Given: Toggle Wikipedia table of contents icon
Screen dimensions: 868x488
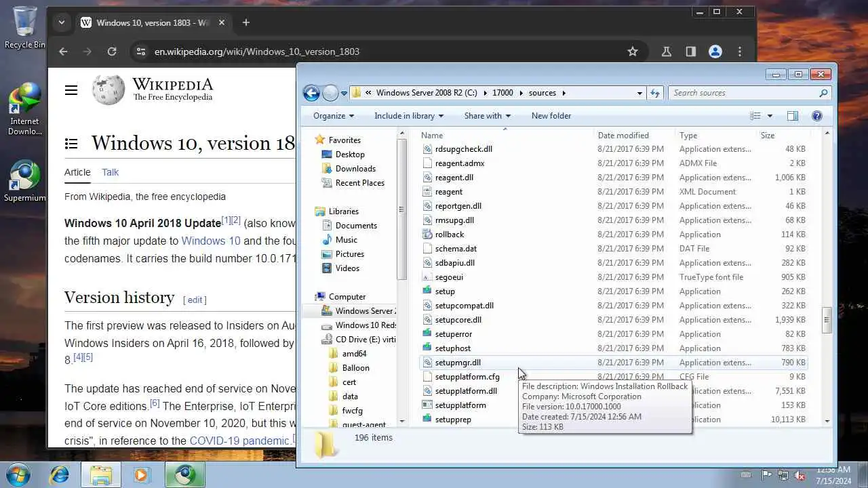Looking at the screenshot, I should (x=71, y=143).
